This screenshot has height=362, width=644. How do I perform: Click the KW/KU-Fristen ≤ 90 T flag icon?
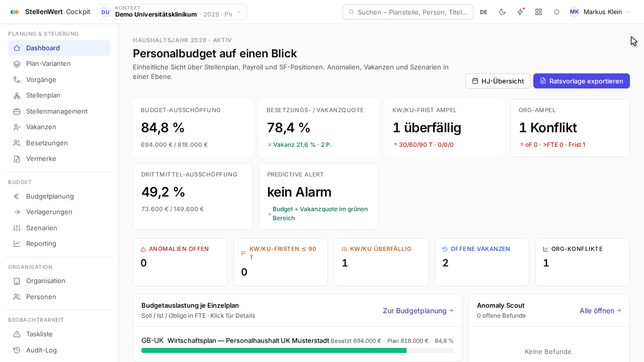[244, 253]
